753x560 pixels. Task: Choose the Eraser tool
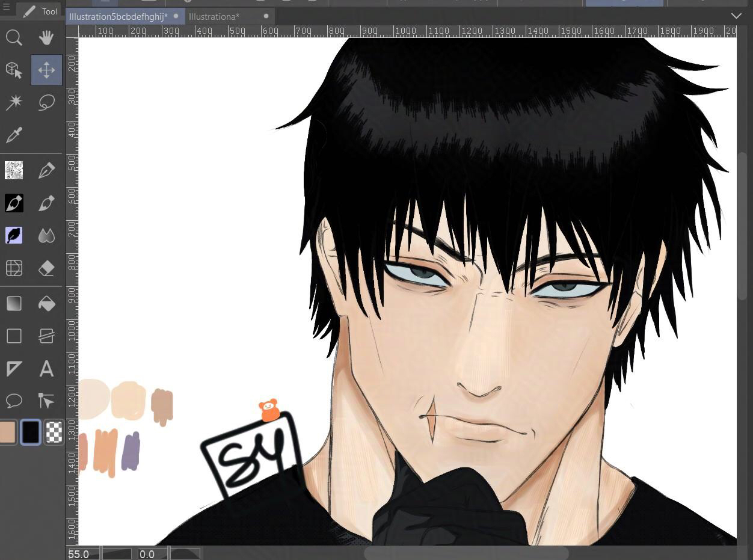pos(46,268)
